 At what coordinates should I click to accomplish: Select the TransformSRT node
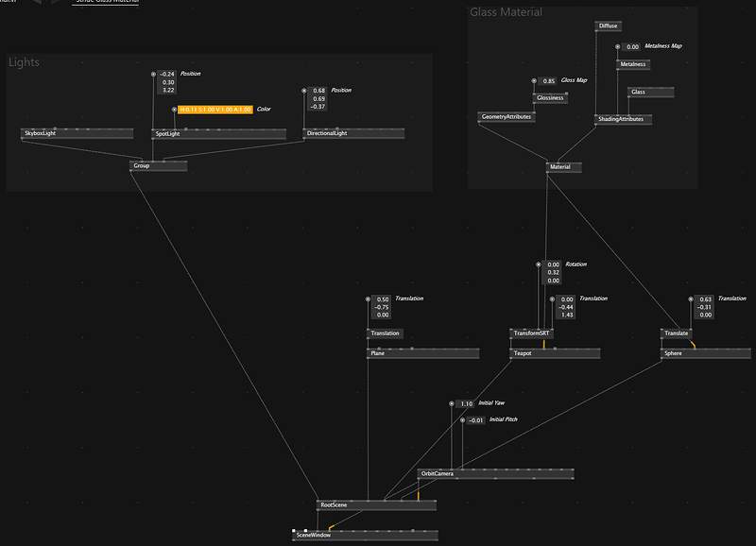[x=532, y=333]
